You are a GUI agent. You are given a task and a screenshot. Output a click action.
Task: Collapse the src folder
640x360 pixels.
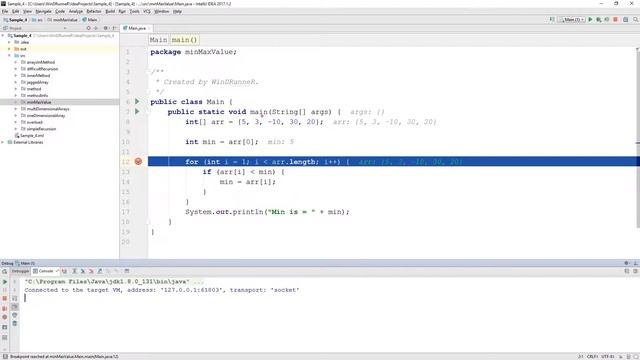9,56
